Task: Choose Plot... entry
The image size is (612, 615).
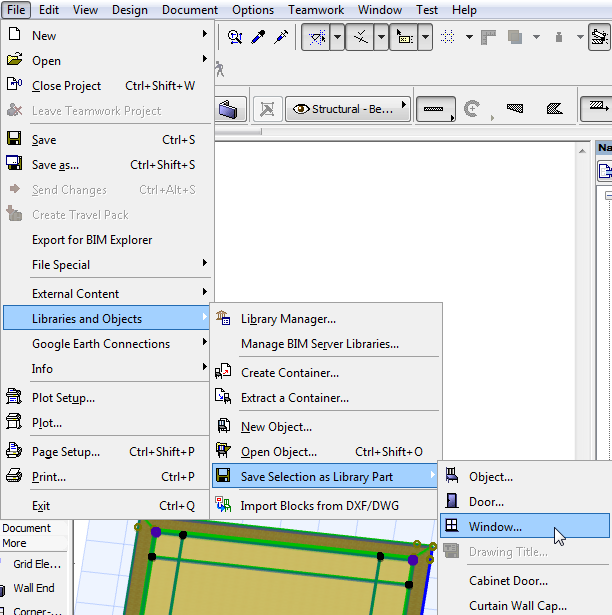Action: coord(107,423)
